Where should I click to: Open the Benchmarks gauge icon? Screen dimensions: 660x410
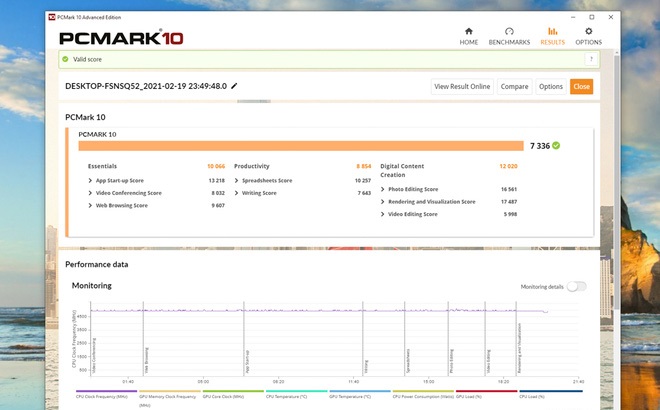[x=509, y=31]
